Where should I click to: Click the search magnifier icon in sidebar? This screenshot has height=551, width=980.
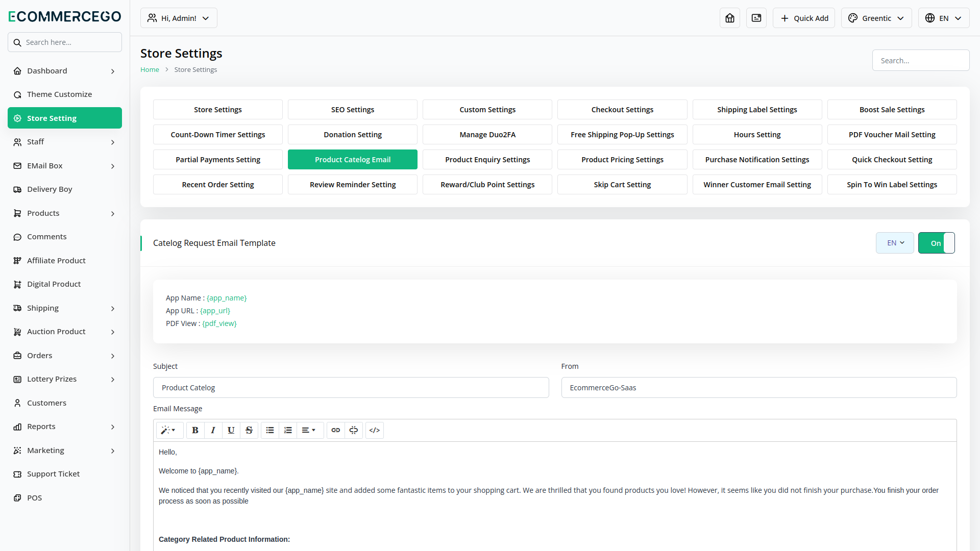pyautogui.click(x=17, y=42)
